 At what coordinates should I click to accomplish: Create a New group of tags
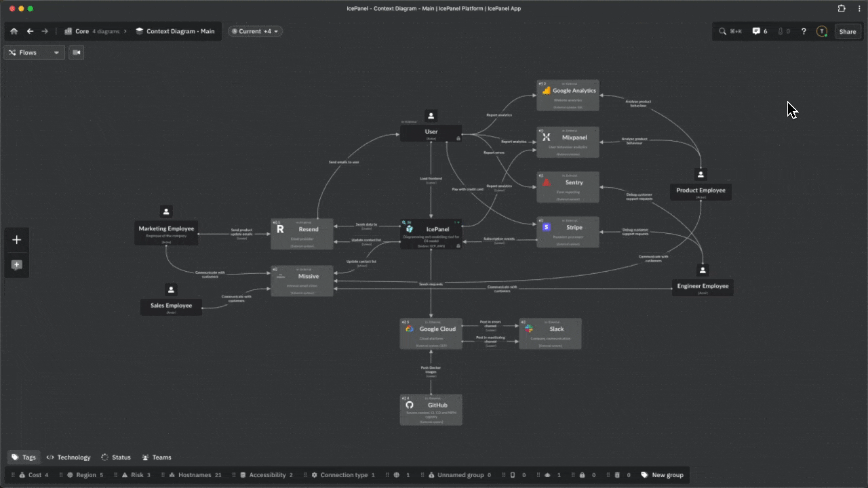[663, 475]
